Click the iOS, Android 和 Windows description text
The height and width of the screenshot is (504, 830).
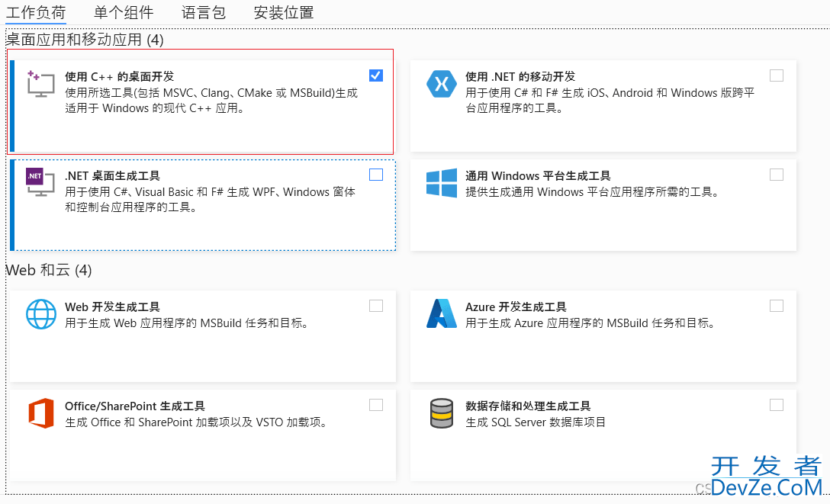pos(610,101)
